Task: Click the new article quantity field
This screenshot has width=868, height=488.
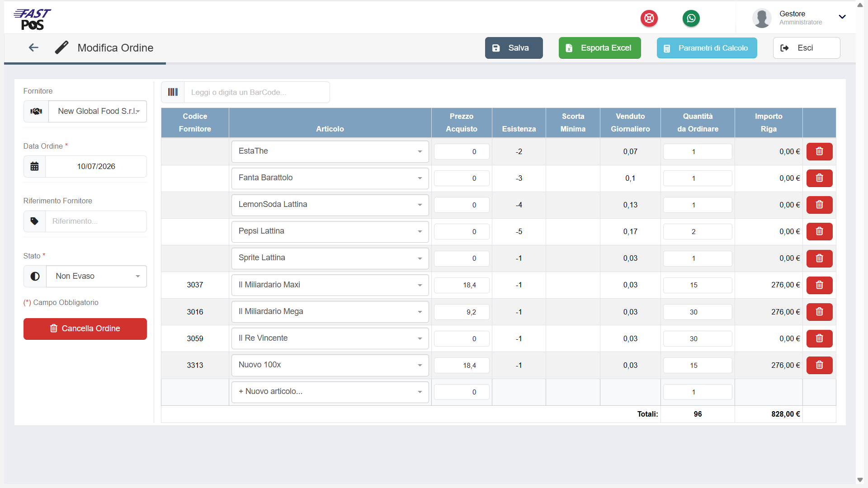Action: pos(698,392)
